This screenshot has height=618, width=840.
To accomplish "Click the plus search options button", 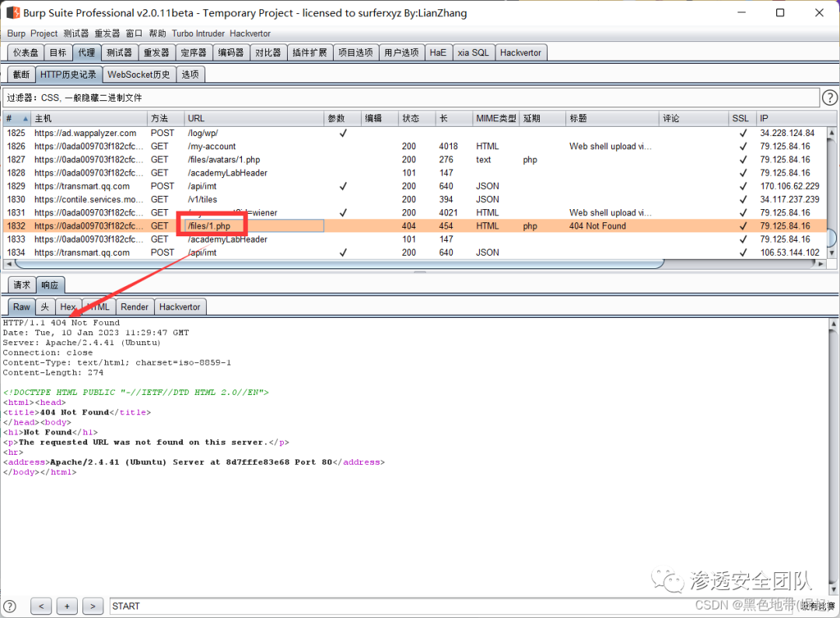I will click(x=67, y=606).
